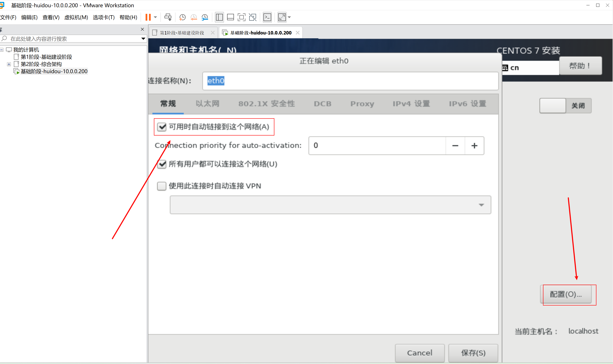The image size is (613, 364).
Task: Click the orange Pause VM icon
Action: [x=148, y=17]
